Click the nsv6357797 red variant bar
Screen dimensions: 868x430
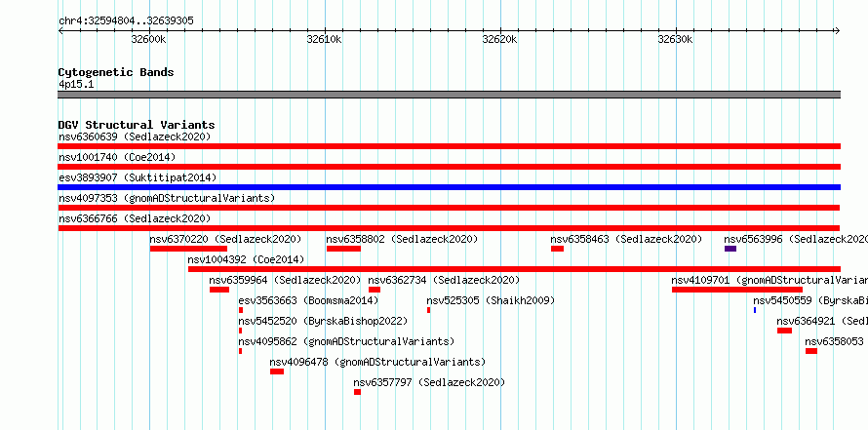357,392
